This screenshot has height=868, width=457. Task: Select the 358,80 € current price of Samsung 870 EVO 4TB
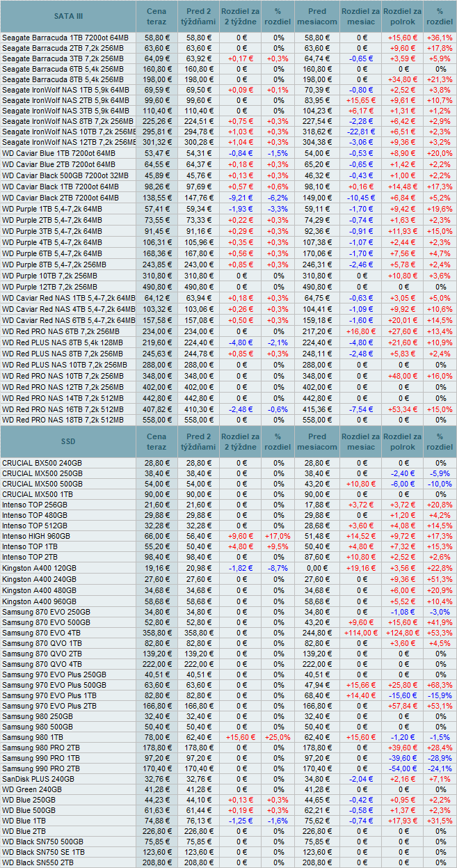pyautogui.click(x=157, y=631)
